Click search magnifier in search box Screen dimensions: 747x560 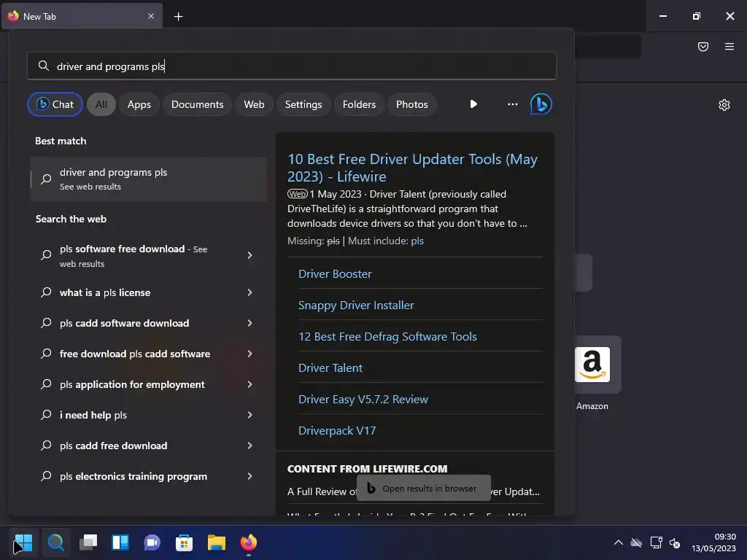[43, 66]
